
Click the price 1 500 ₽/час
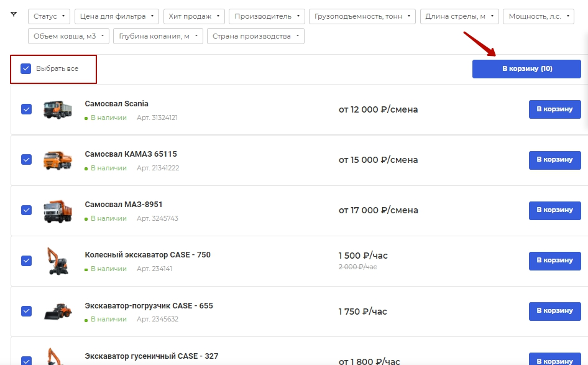(363, 256)
